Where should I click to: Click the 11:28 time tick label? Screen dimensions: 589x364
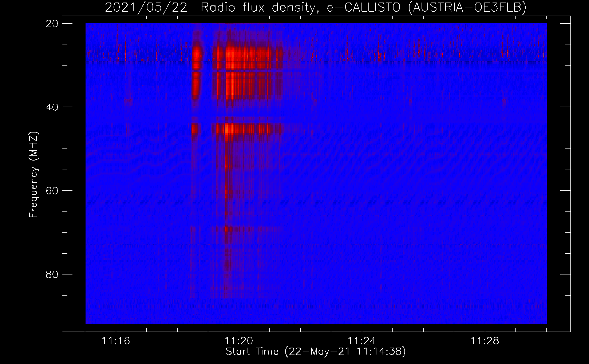485,341
